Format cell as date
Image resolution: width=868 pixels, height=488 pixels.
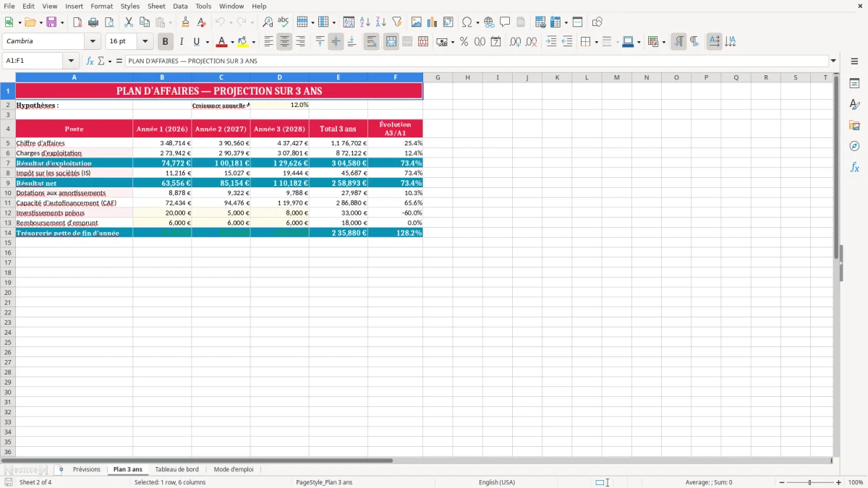pos(495,42)
